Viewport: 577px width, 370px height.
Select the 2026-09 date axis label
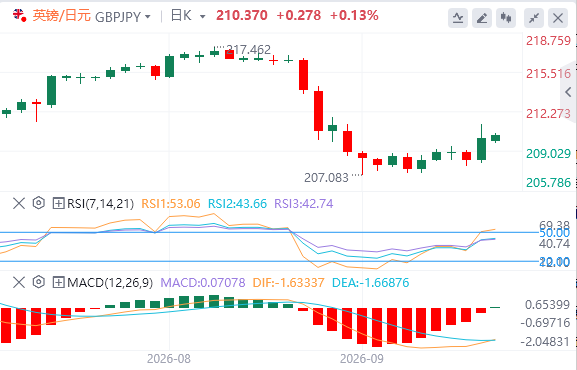[362, 359]
